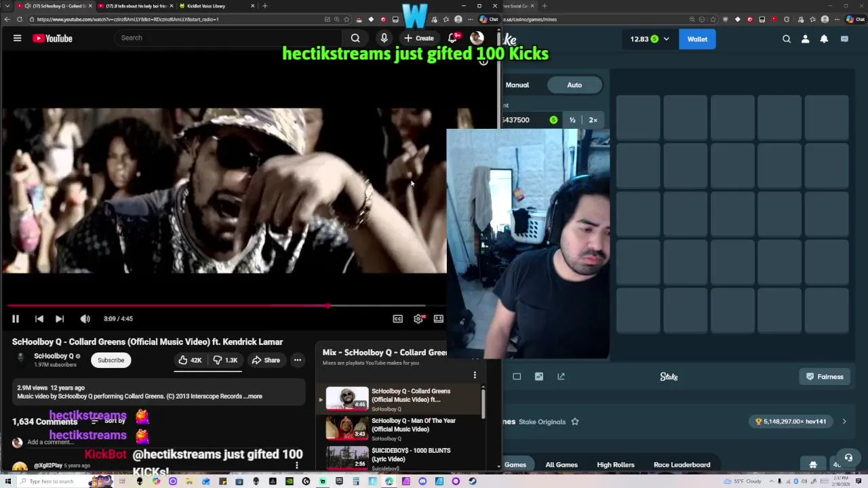The width and height of the screenshot is (868, 488).
Task: Open the ScHoolboy Q channel name link
Action: (x=54, y=356)
